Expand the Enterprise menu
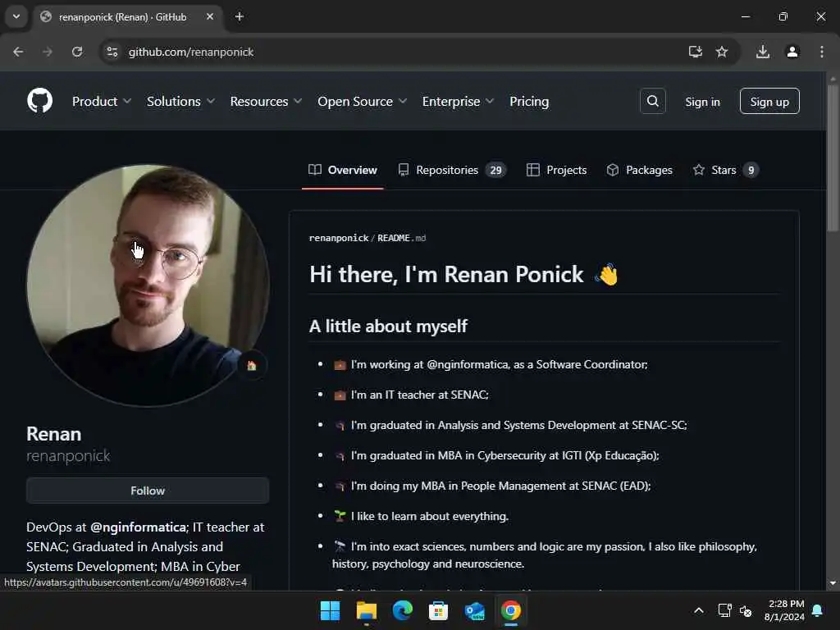 458,101
